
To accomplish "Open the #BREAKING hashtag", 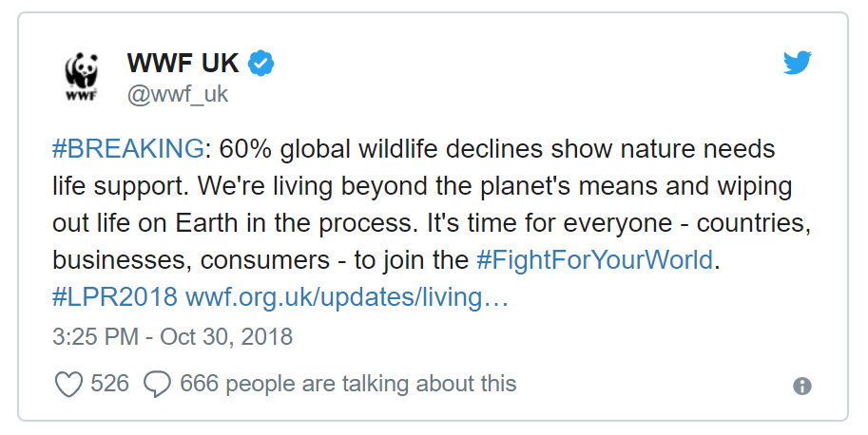I will click(128, 149).
